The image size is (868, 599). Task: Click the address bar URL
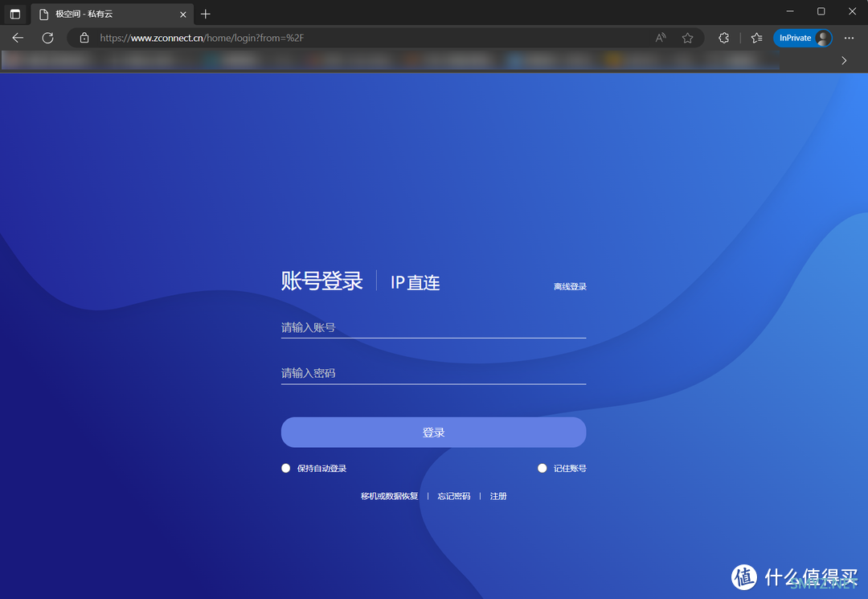[x=202, y=38]
